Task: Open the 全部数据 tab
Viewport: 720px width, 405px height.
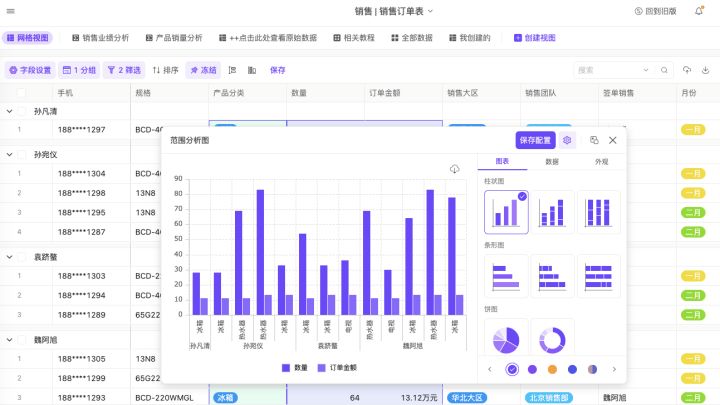Action: [412, 38]
